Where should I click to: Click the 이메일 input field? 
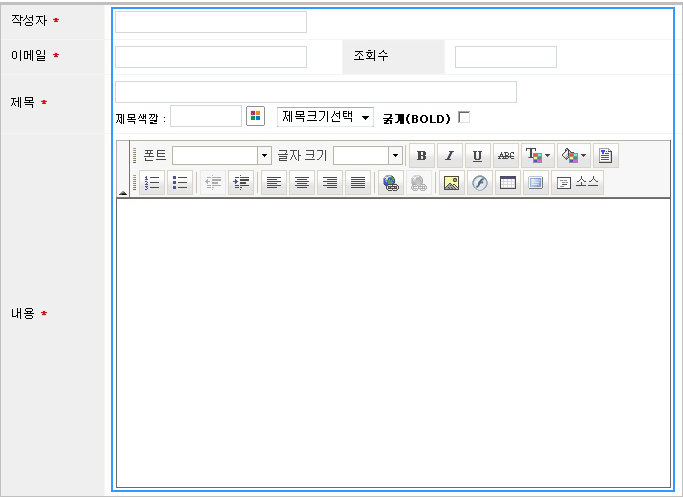[x=211, y=57]
